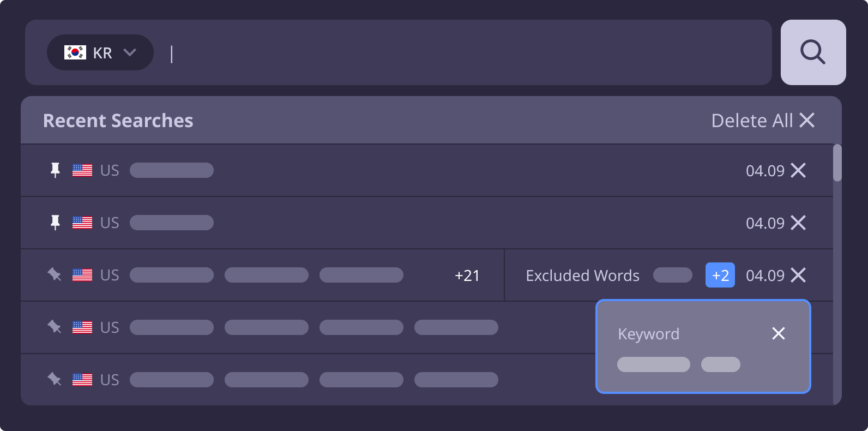Delete the first recent search entry
The height and width of the screenshot is (431, 868).
pyautogui.click(x=798, y=170)
